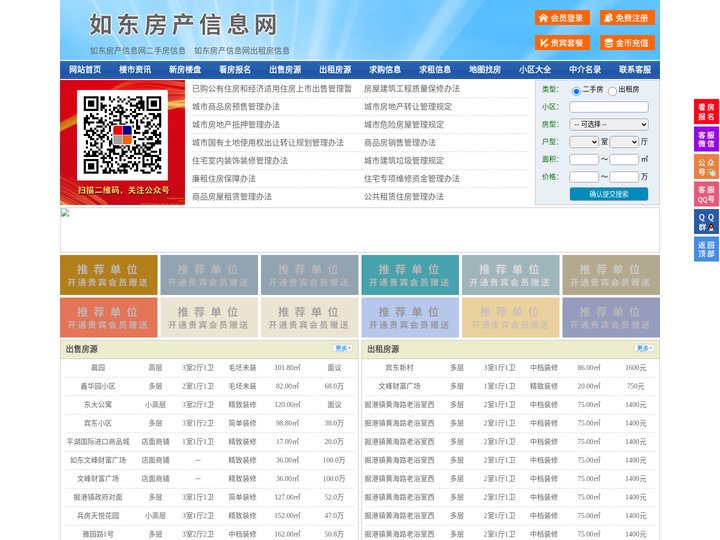The width and height of the screenshot is (720, 540).
Task: Click the broken advertisement image icon
Action: (x=65, y=213)
